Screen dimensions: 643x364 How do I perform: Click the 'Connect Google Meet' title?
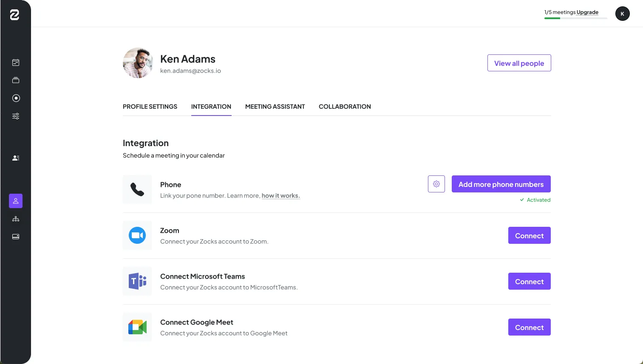pos(197,322)
